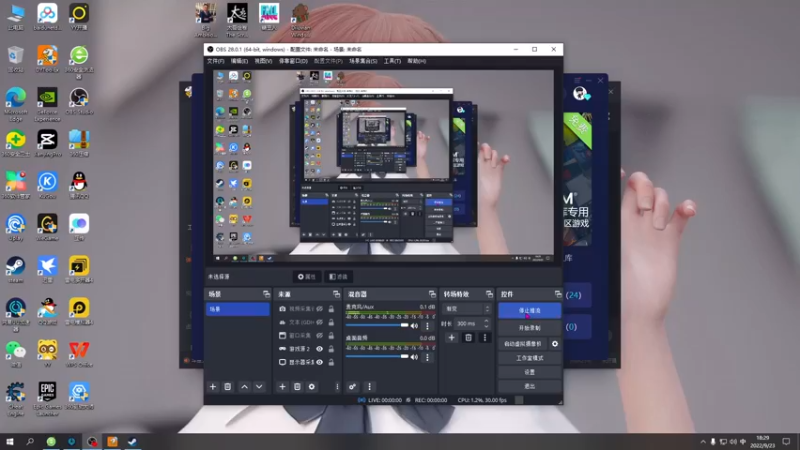Adjust the mic/Aux volume slider
This screenshot has height=450, width=800.
coord(377,325)
